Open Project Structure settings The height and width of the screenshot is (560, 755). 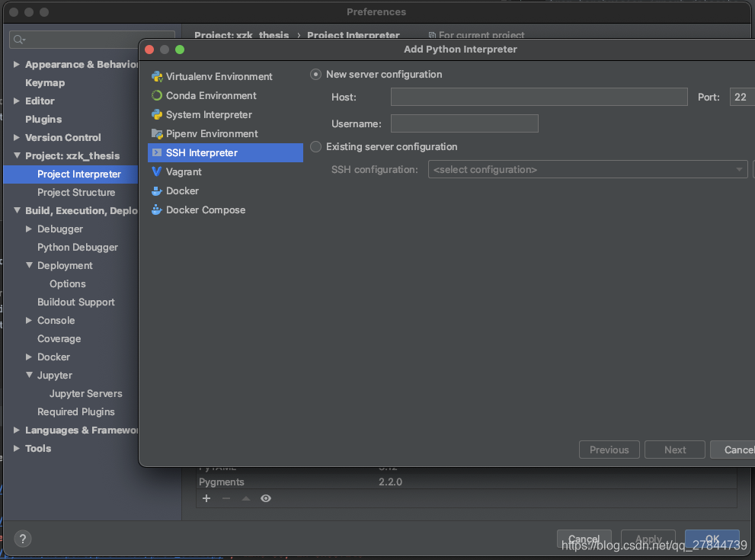[76, 192]
